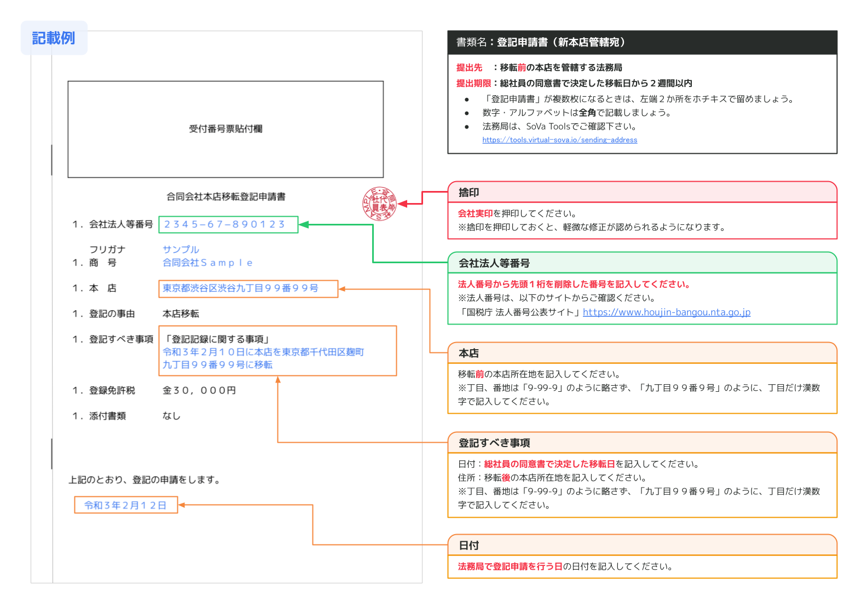This screenshot has width=868, height=614.
Task: Click the date field 令和３年２月１２日
Action: pos(126,505)
